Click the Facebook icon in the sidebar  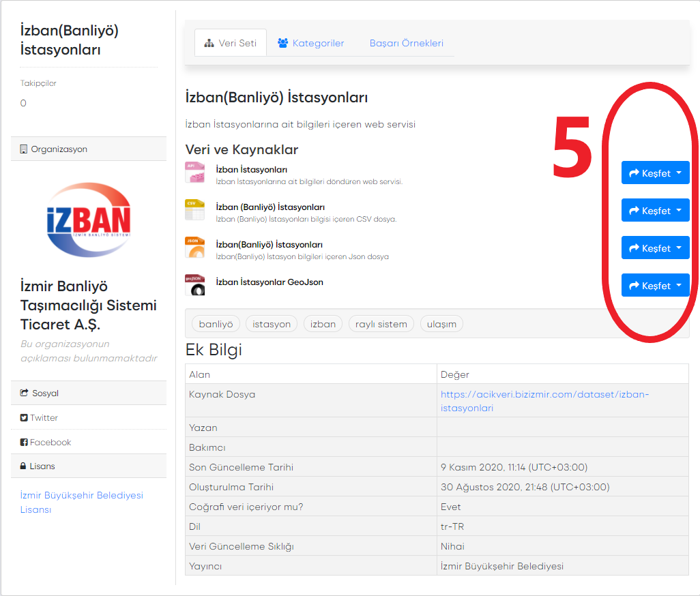click(24, 443)
